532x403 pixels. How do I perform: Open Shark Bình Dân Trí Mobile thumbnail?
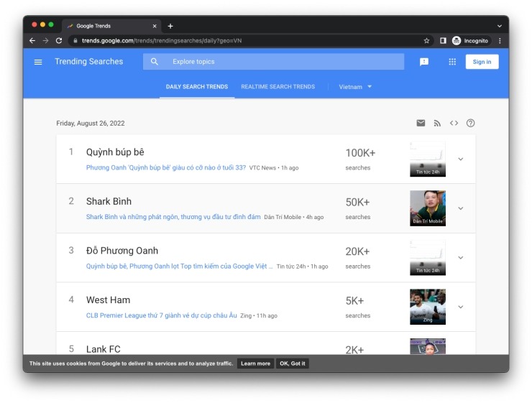[428, 208]
